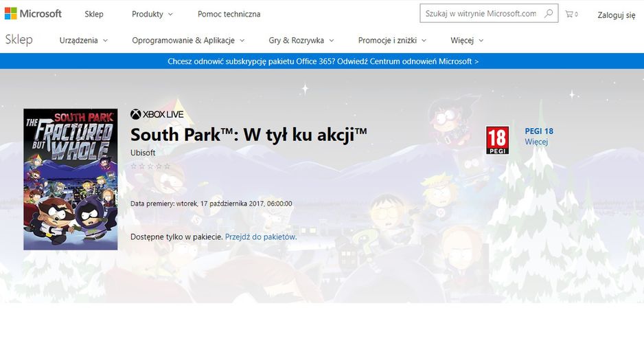Screen dimensions: 644x363
Task: Expand the Produkty dropdown
Action: point(152,14)
